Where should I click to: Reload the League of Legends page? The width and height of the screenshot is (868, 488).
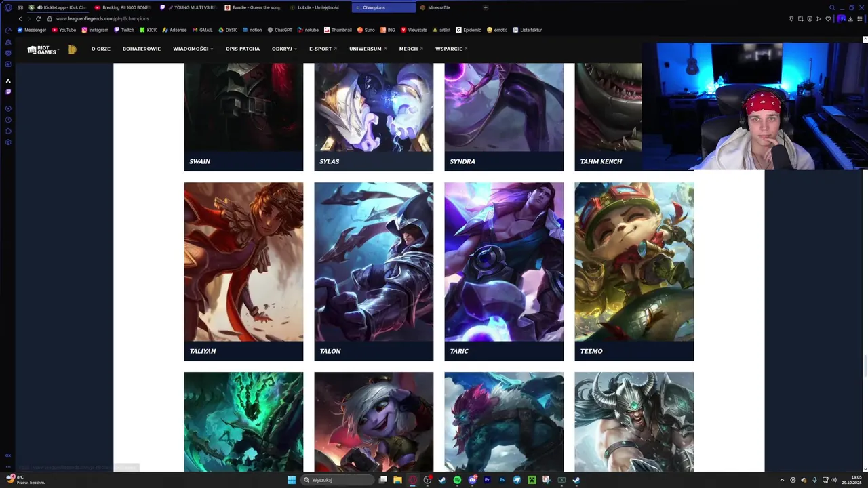pos(38,18)
